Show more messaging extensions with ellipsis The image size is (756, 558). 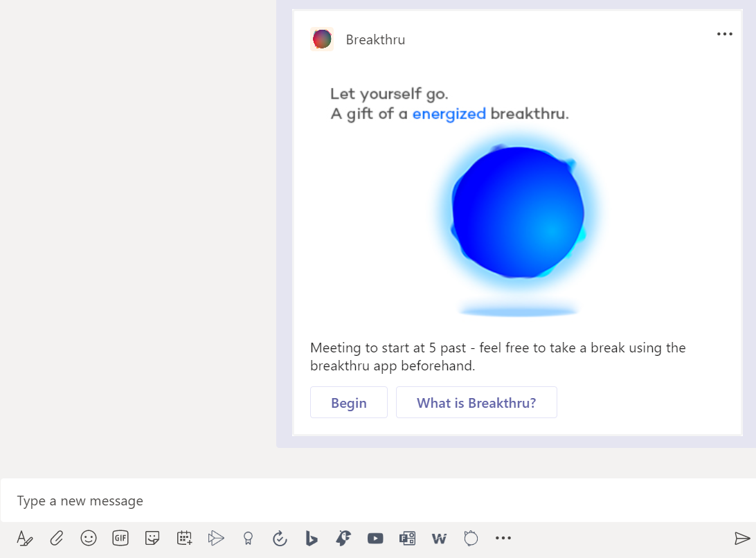(503, 538)
